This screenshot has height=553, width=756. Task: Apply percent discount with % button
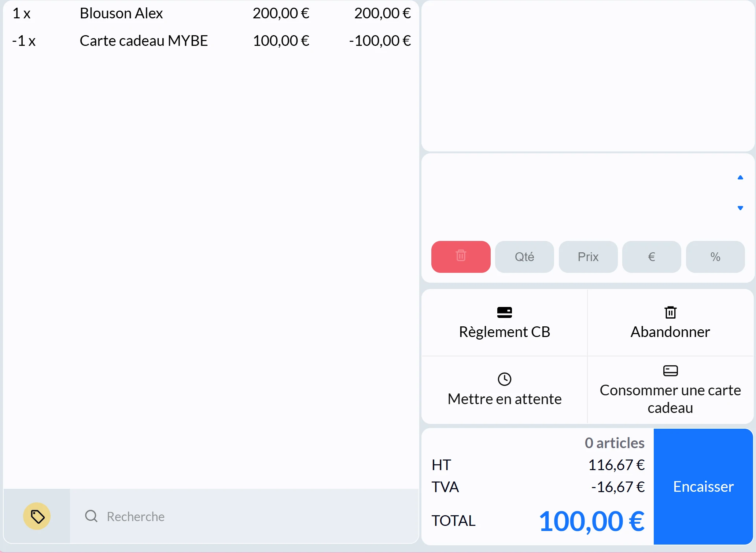715,257
